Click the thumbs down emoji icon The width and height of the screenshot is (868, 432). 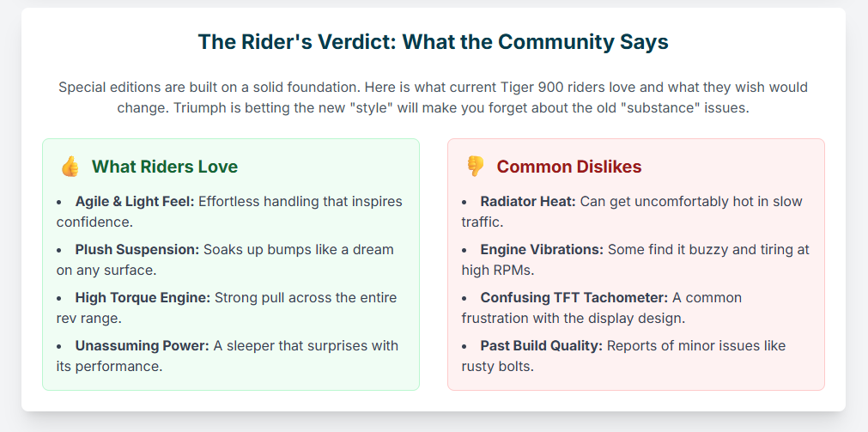coord(475,167)
